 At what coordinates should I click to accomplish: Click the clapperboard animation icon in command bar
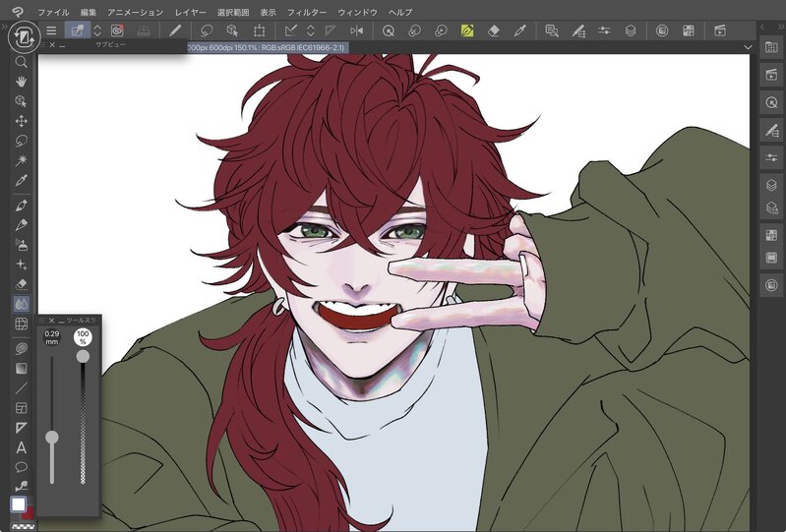point(720,30)
